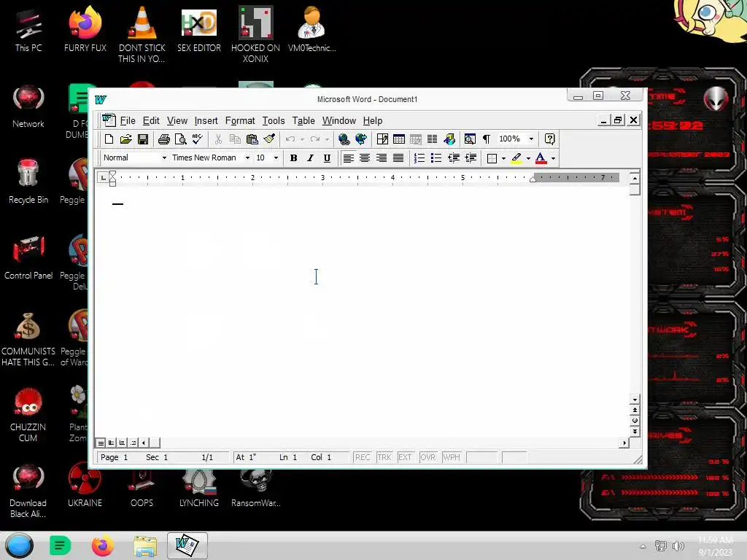Toggle OVR overtype mode in status bar
Image resolution: width=747 pixels, height=560 pixels.
[x=427, y=457]
